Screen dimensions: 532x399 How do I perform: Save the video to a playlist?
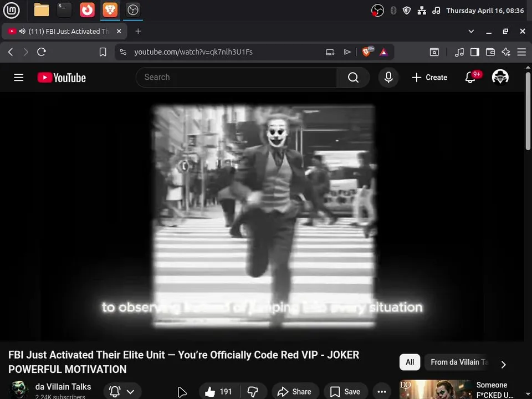346,392
